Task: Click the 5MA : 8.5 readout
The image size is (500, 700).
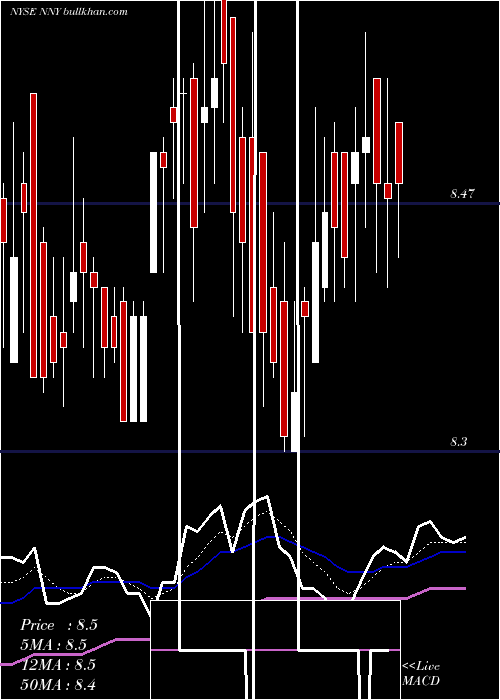Action: coord(54,645)
